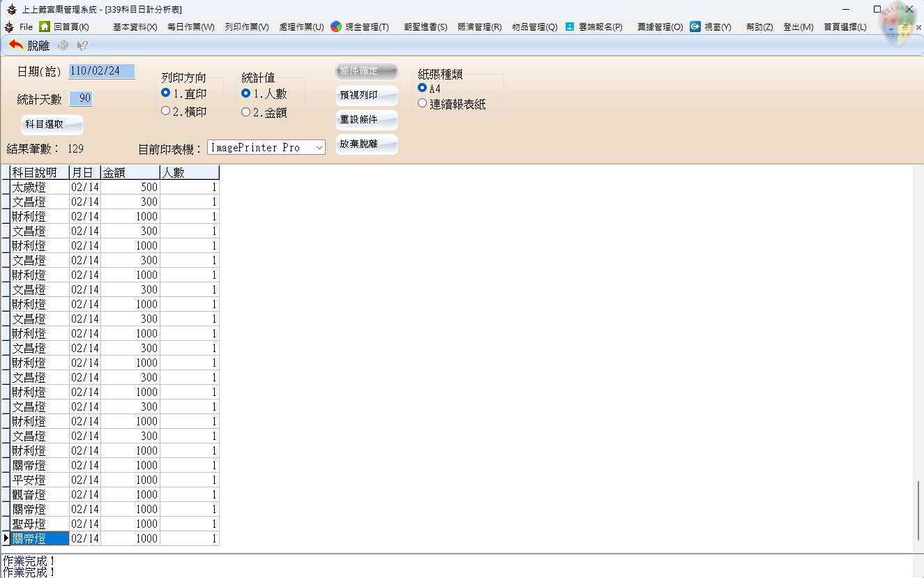This screenshot has height=578, width=924.
Task: Click the 預視列印 button
Action: (366, 95)
